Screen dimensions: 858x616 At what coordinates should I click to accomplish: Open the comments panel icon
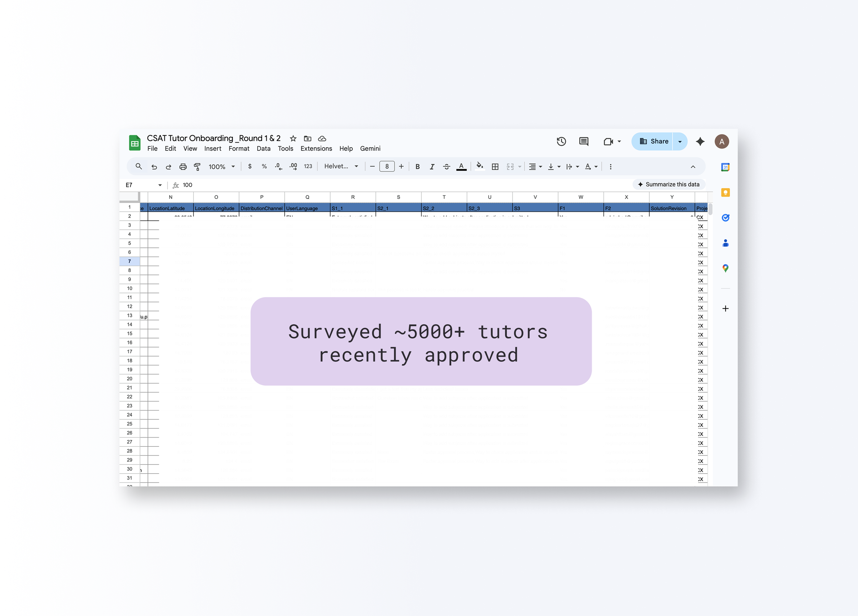pos(583,141)
